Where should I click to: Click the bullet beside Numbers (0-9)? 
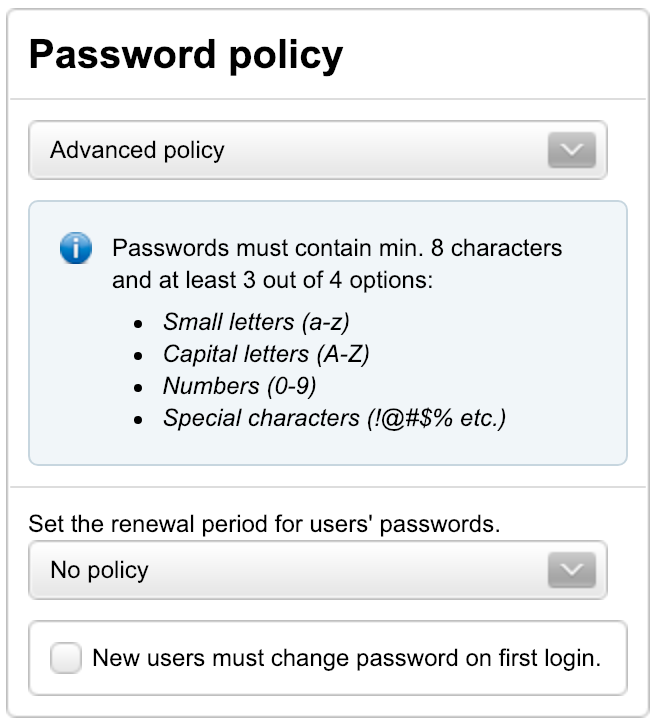point(139,387)
